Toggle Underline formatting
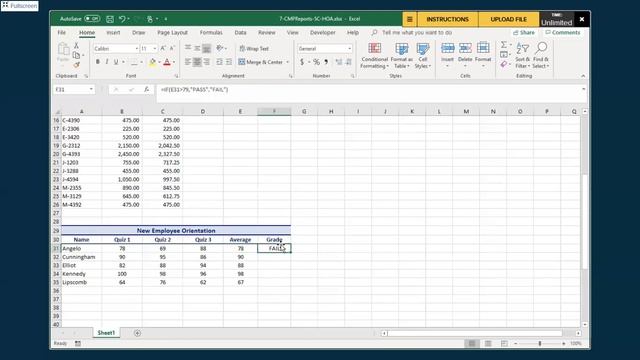 116,62
